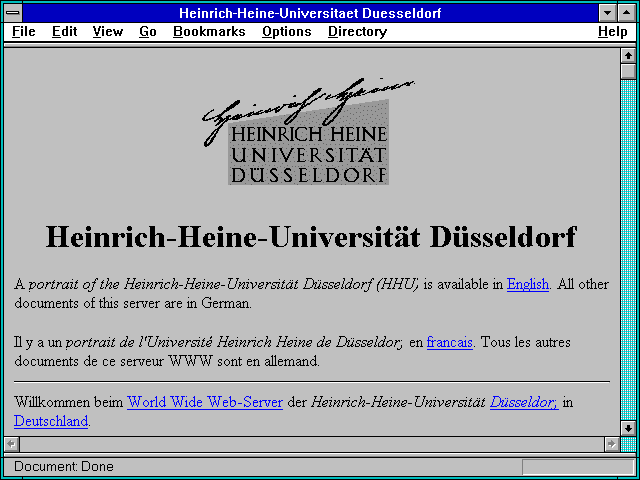Open the World Wide Web-Server link
The image size is (640, 480).
pos(205,402)
